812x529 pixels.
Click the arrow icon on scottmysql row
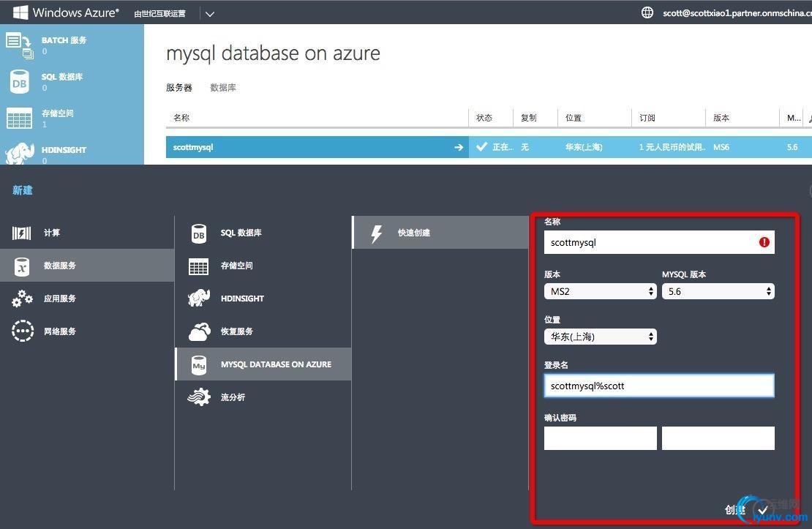[x=459, y=147]
